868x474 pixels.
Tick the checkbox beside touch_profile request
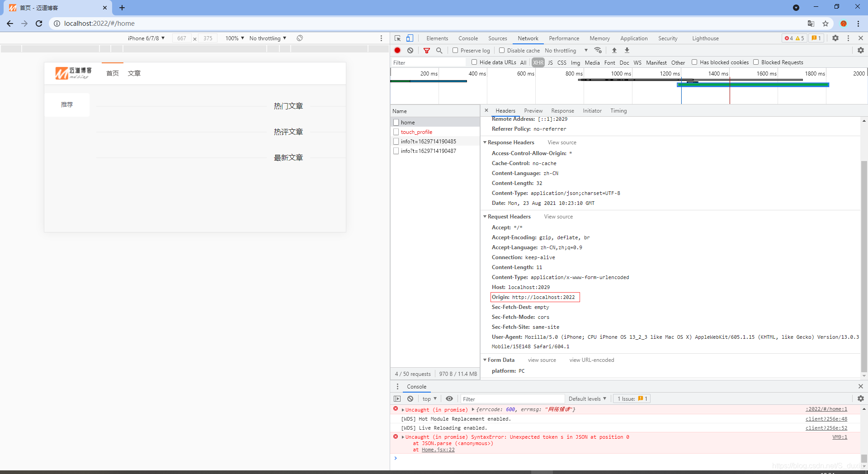click(x=396, y=132)
